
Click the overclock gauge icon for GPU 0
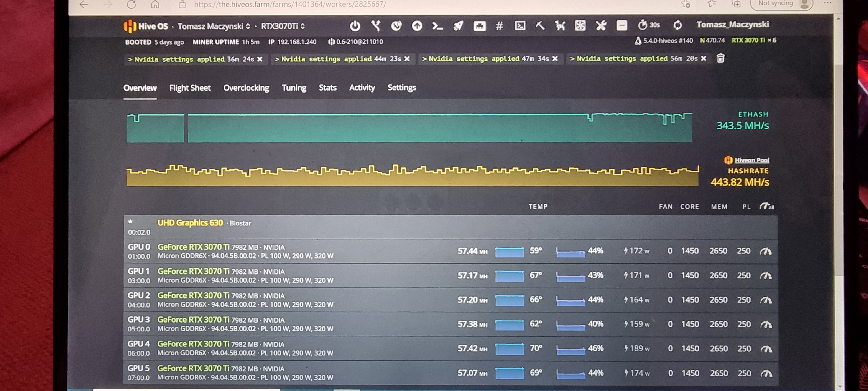tap(766, 251)
